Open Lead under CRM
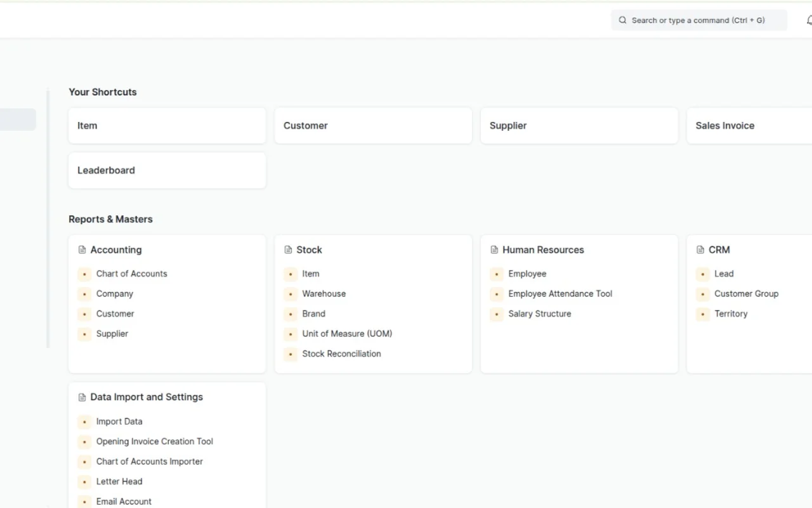Image resolution: width=812 pixels, height=508 pixels. click(x=724, y=274)
